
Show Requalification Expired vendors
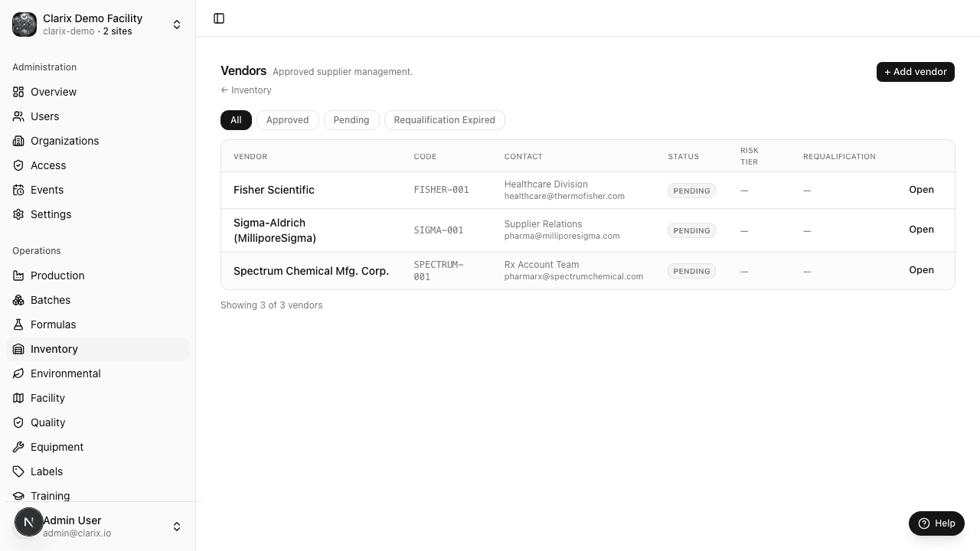click(x=444, y=120)
